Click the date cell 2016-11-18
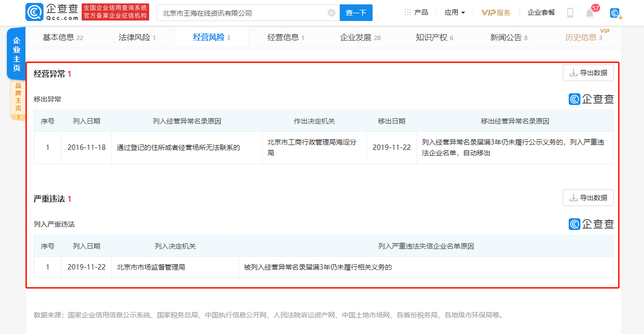The height and width of the screenshot is (334, 644). point(87,147)
